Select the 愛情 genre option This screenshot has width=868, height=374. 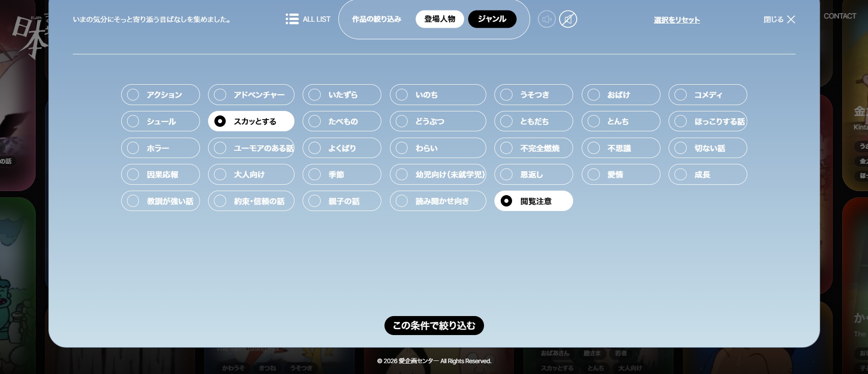621,174
